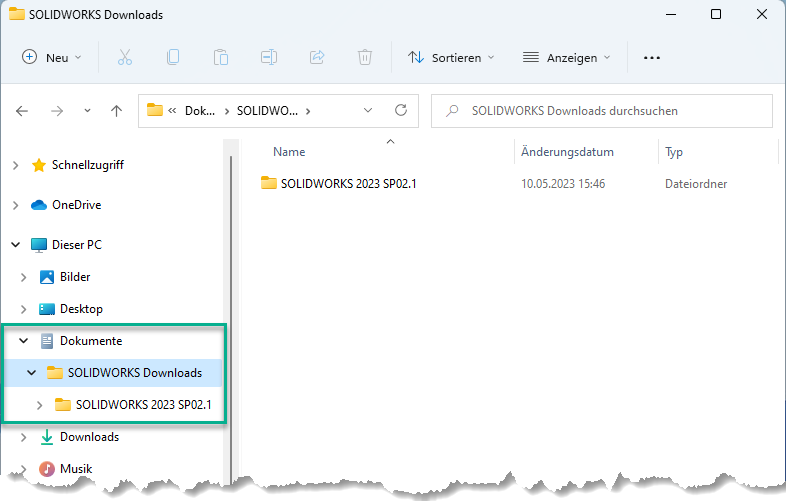Refresh the current folder view
This screenshot has width=786, height=501.
coord(401,111)
